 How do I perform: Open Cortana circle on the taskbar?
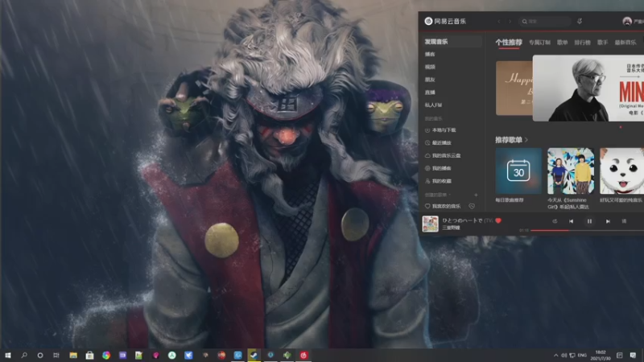pos(39,355)
